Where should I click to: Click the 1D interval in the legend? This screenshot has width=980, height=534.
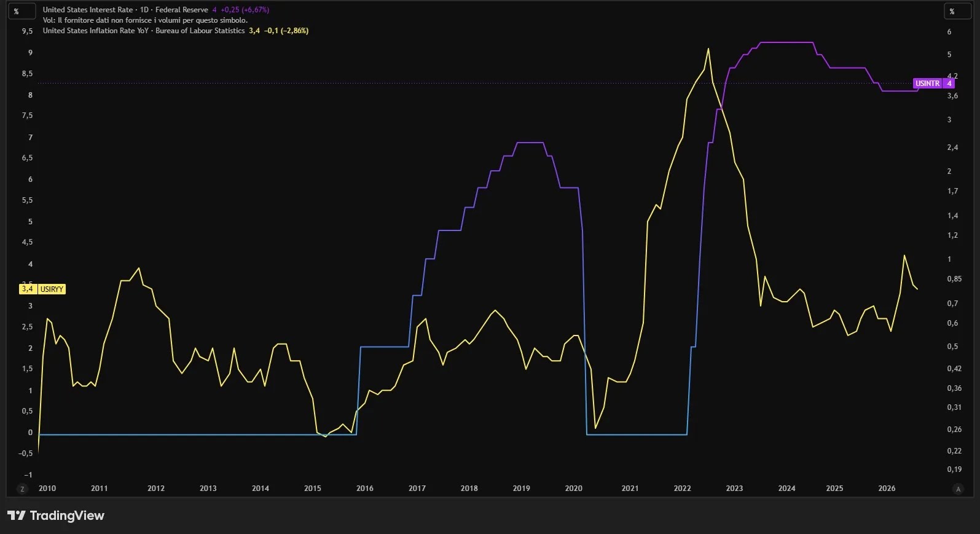click(144, 10)
